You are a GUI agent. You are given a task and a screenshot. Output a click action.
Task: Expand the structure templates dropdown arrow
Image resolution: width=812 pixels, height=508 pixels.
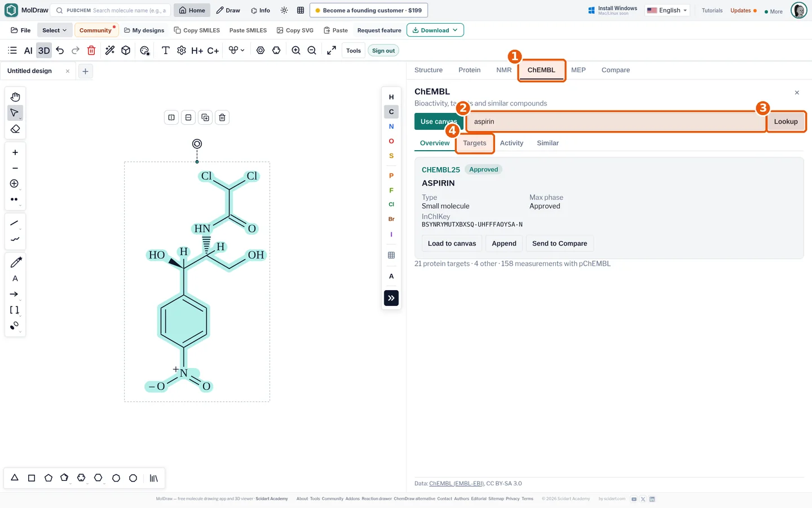[242, 50]
